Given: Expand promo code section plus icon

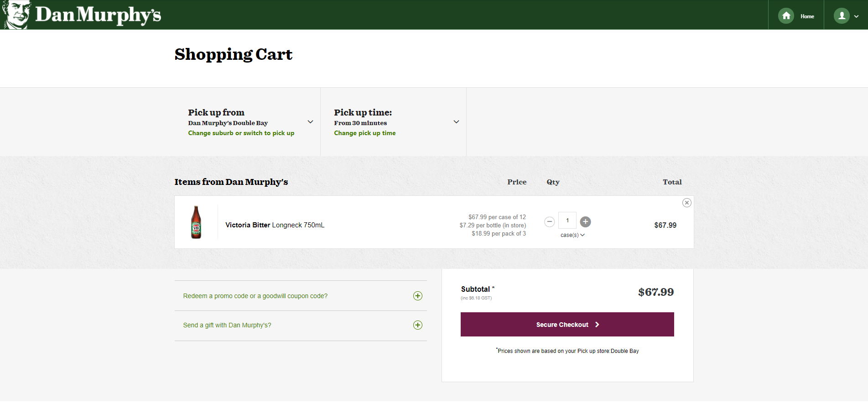Looking at the screenshot, I should [417, 296].
